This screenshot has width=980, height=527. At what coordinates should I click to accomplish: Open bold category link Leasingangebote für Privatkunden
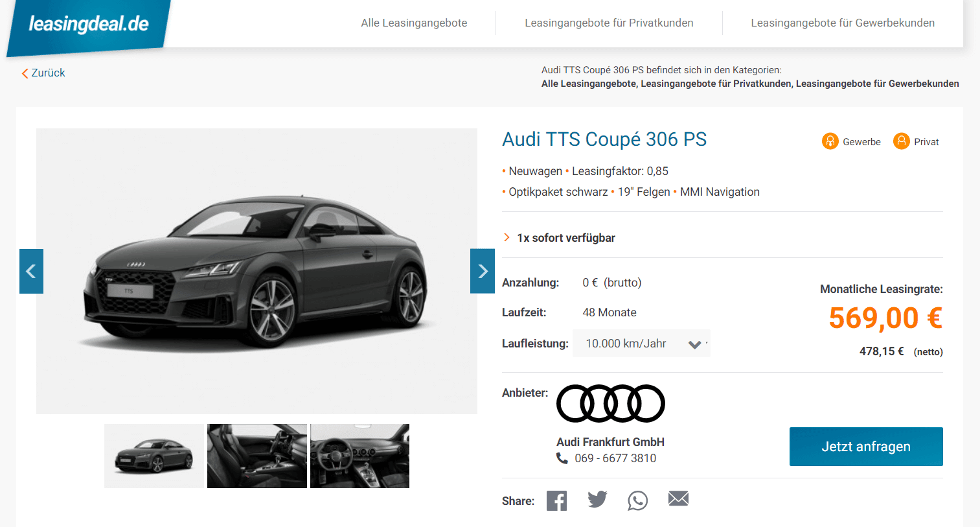click(716, 84)
